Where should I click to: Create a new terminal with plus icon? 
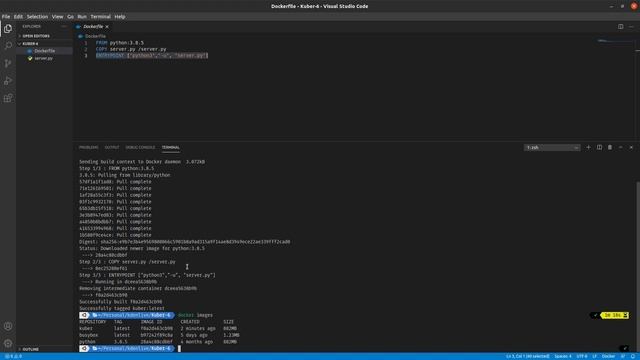point(588,147)
